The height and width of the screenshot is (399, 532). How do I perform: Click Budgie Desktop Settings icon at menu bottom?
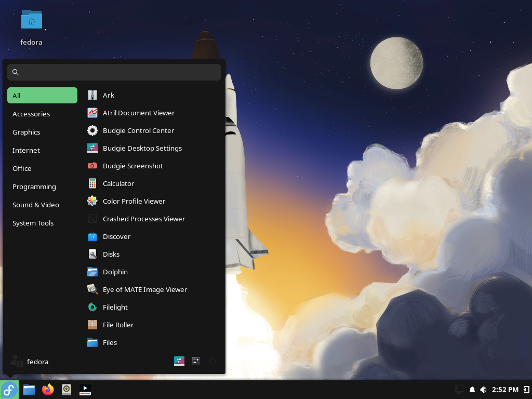click(179, 361)
